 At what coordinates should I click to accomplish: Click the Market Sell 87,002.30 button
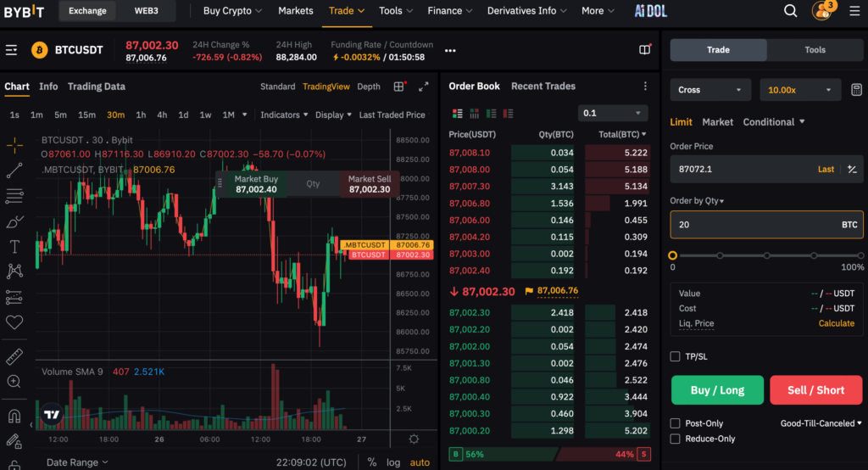coord(370,184)
